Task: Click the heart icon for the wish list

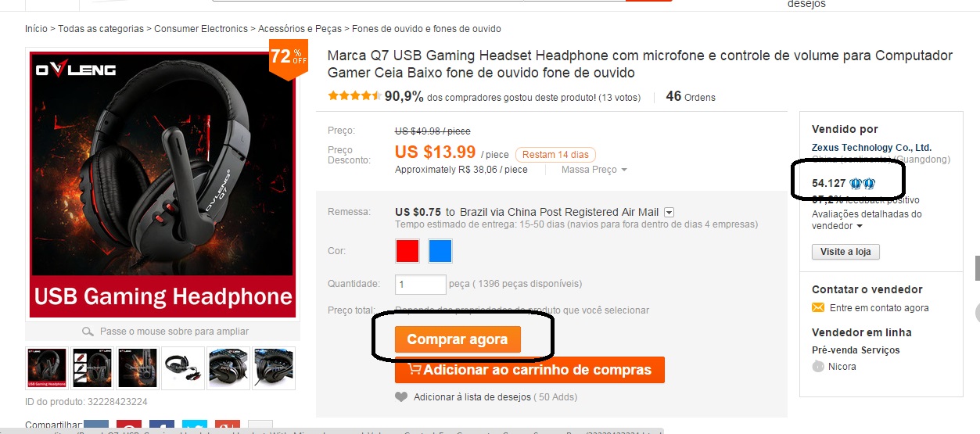Action: [401, 397]
